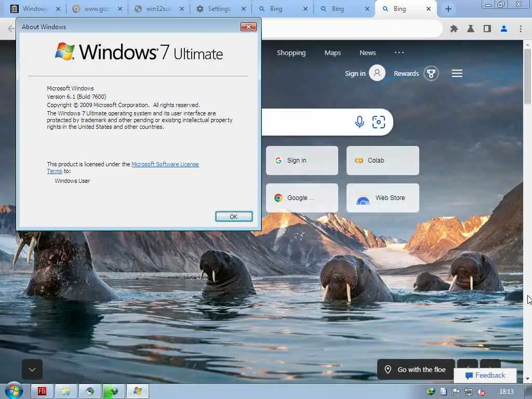Screen dimensions: 532x399
Task: Toggle the Chrome side panel icon
Action: pos(487,29)
